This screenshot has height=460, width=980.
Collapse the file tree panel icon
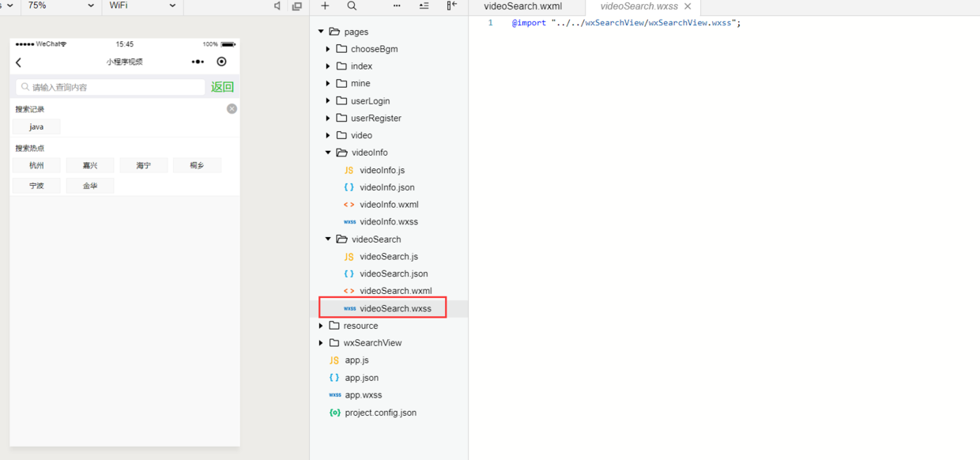click(x=451, y=6)
